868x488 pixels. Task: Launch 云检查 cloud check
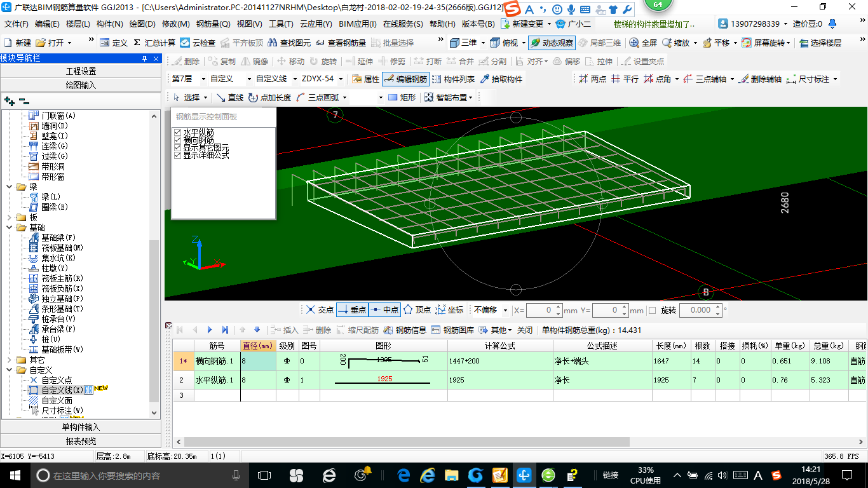198,43
